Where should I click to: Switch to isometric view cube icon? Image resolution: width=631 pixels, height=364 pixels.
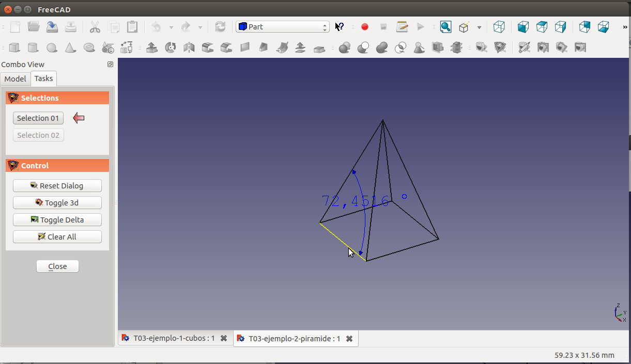pyautogui.click(x=499, y=27)
